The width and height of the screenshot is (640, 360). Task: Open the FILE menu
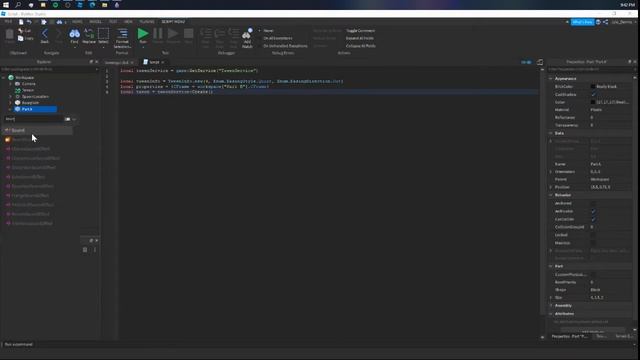click(8, 22)
